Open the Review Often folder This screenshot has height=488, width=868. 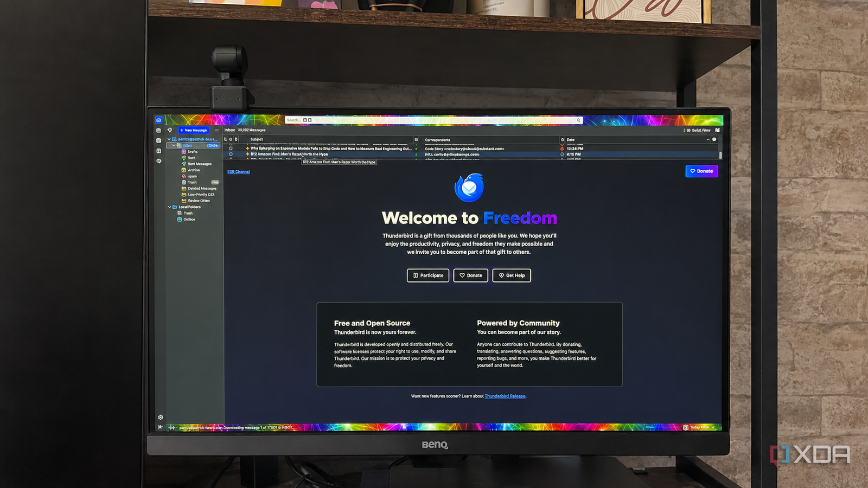coord(199,201)
